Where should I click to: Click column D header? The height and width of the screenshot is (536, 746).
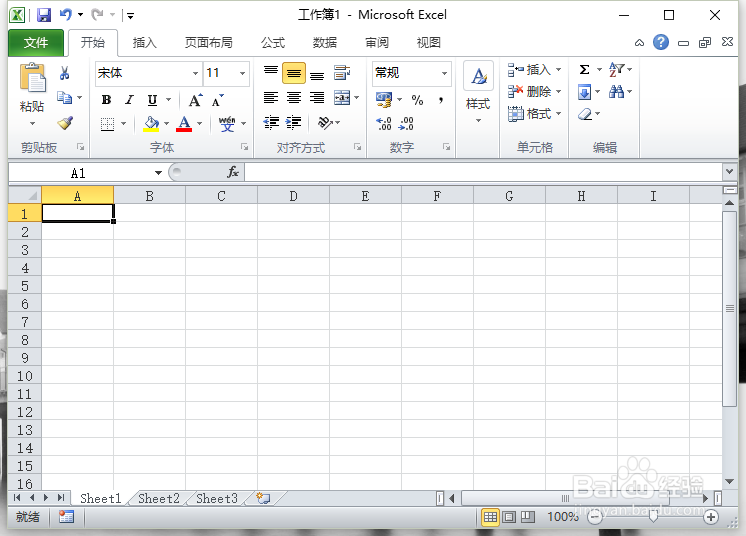294,196
